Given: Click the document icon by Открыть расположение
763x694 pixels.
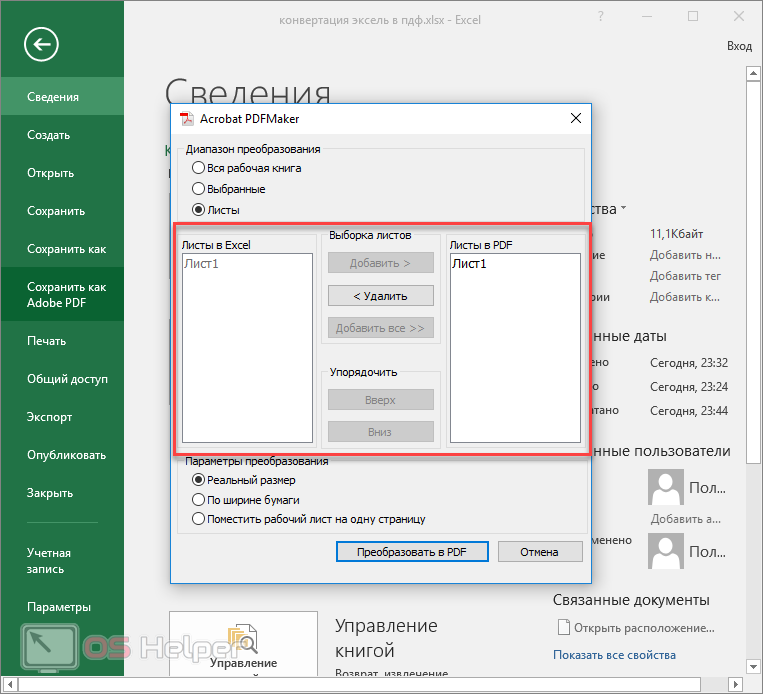Looking at the screenshot, I should click(563, 627).
